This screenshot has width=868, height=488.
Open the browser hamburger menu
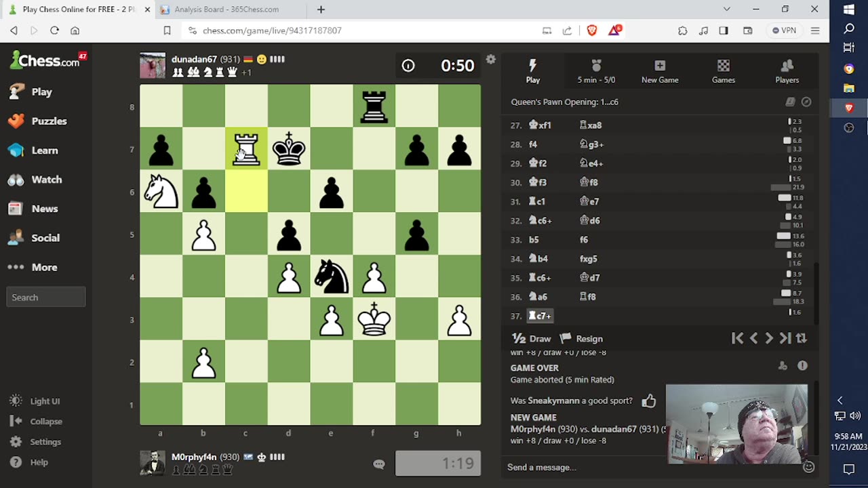pos(815,30)
